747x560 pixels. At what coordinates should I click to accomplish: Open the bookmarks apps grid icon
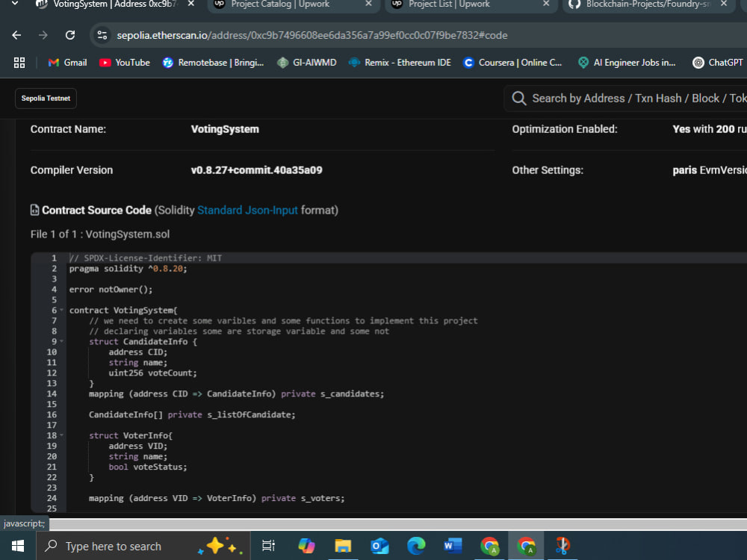point(19,63)
